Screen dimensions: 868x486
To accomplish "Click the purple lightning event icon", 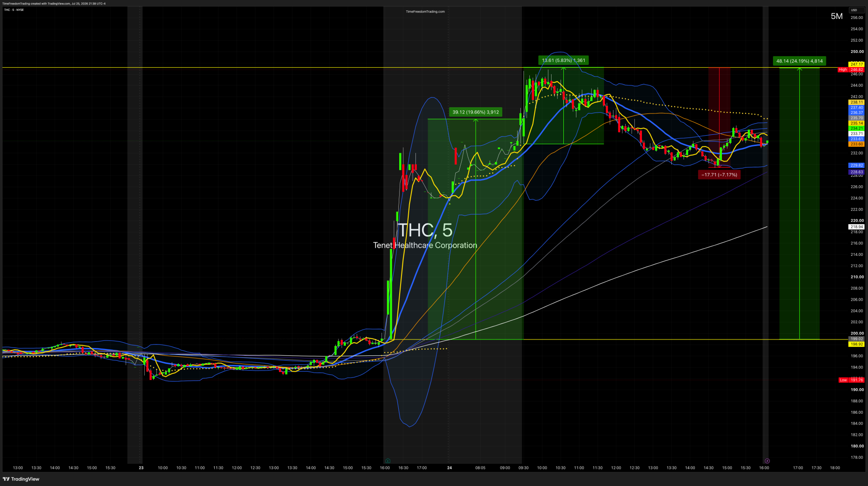I will tap(767, 461).
